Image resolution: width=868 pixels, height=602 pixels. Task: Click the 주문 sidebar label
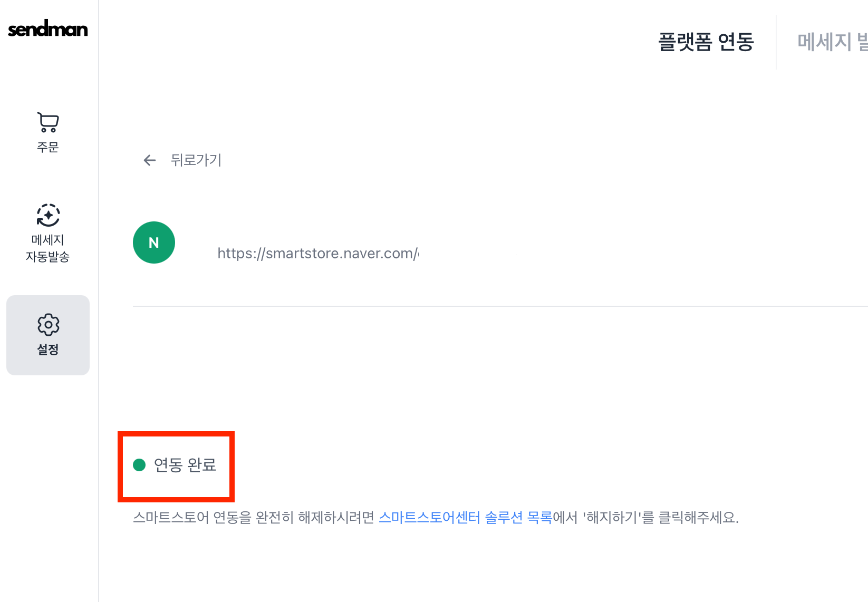click(x=48, y=147)
